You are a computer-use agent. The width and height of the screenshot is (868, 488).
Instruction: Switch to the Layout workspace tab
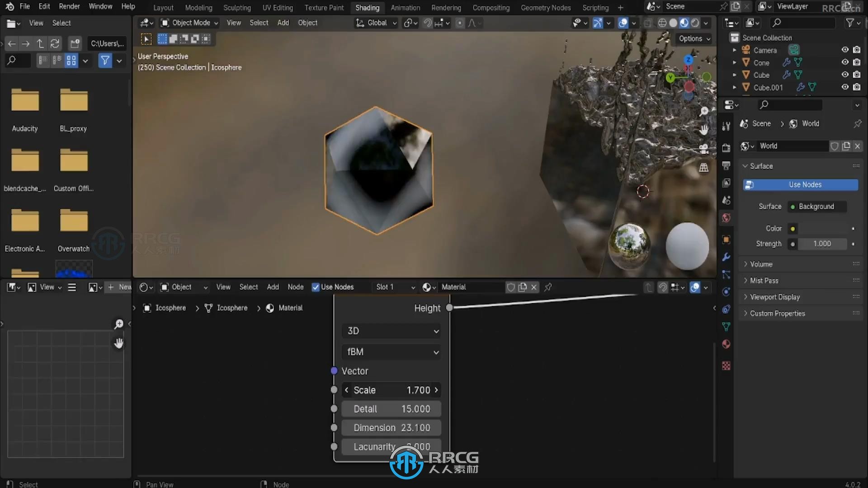tap(163, 8)
